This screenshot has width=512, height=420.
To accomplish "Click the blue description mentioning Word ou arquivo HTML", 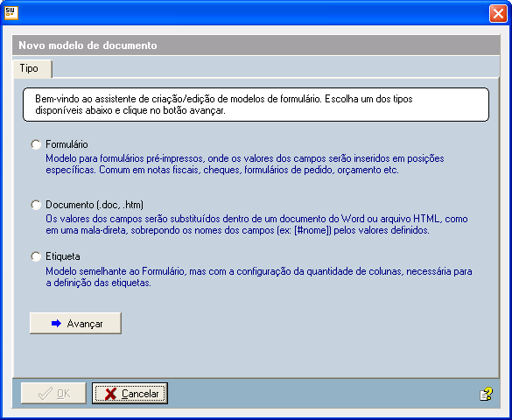I will tap(256, 225).
